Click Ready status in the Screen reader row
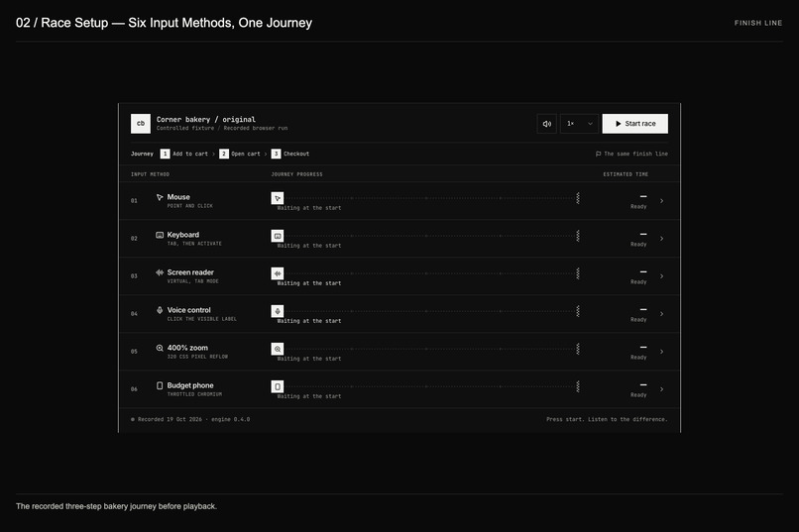This screenshot has height=532, width=799. 638,282
